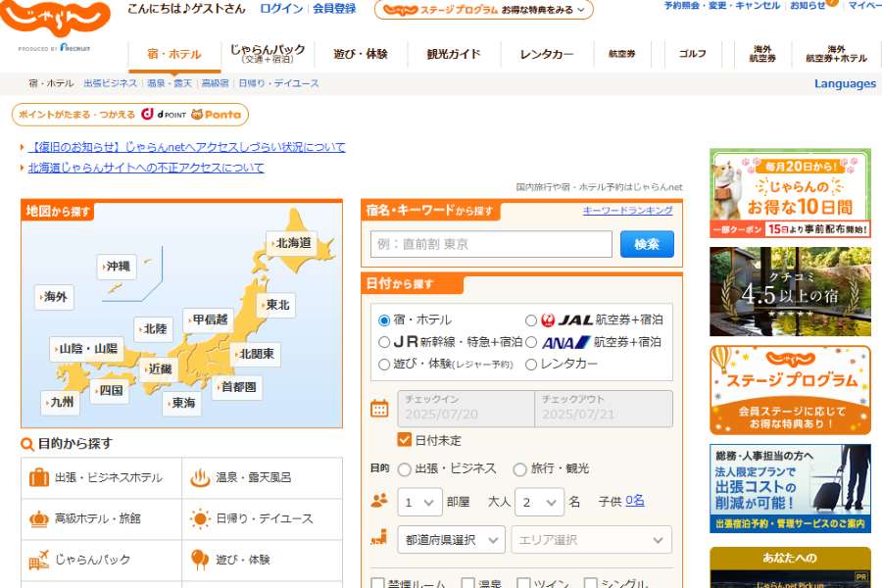Open the エリア選択 dropdown
This screenshot has width=882, height=588.
pos(591,540)
